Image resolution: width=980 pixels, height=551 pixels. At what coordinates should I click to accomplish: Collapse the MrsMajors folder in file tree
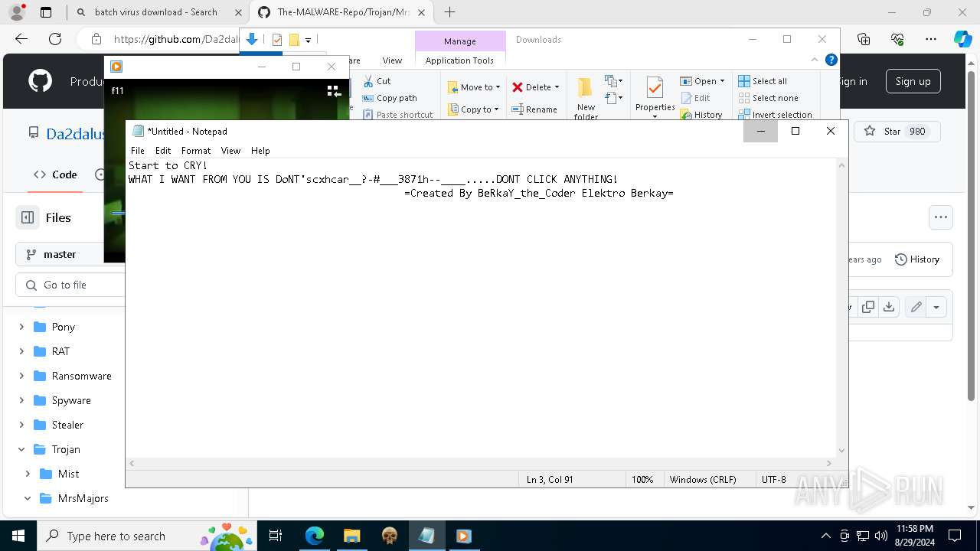tap(28, 498)
